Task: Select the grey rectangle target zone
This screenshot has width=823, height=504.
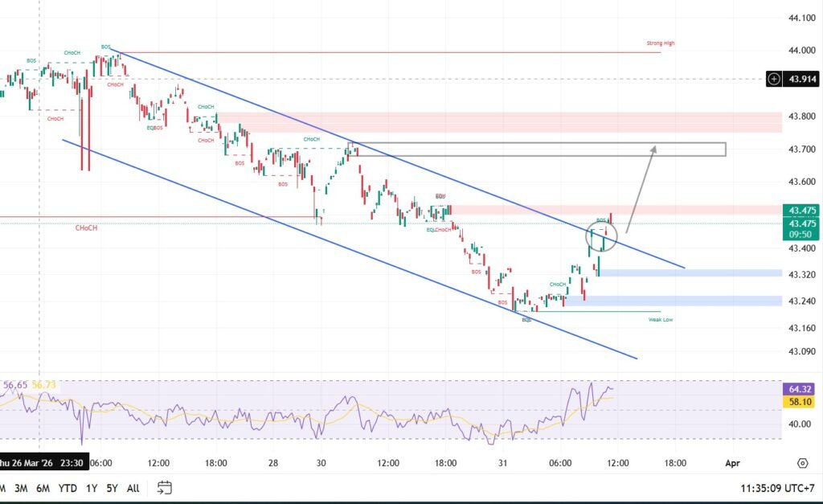Action: click(x=538, y=150)
